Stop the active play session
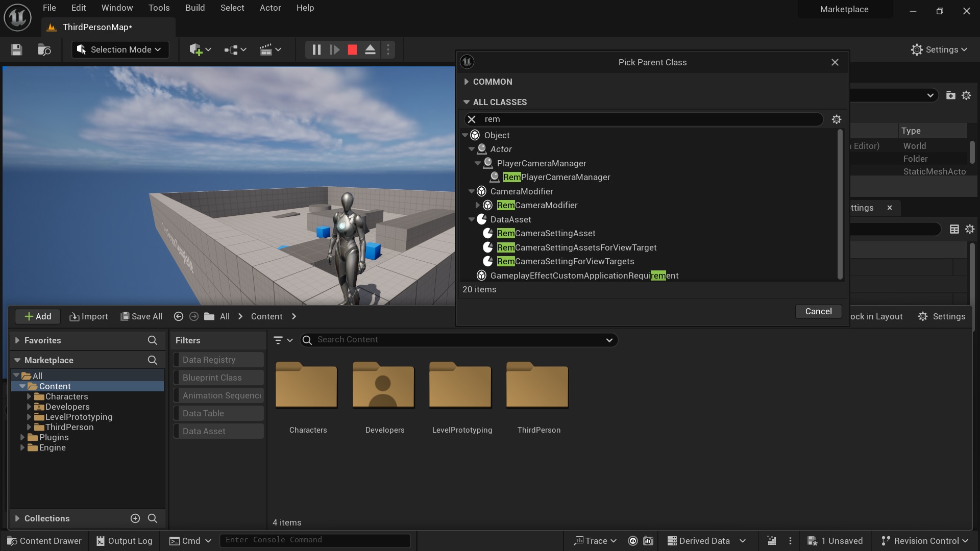Image resolution: width=980 pixels, height=551 pixels. [x=352, y=49]
